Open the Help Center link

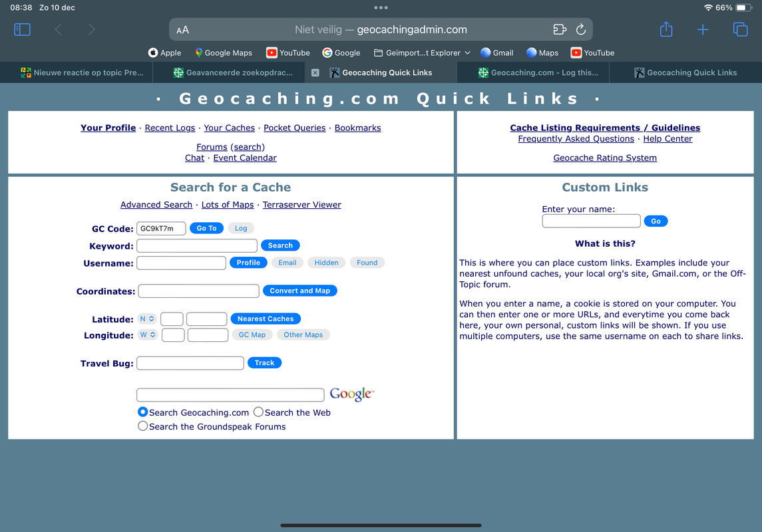[667, 139]
